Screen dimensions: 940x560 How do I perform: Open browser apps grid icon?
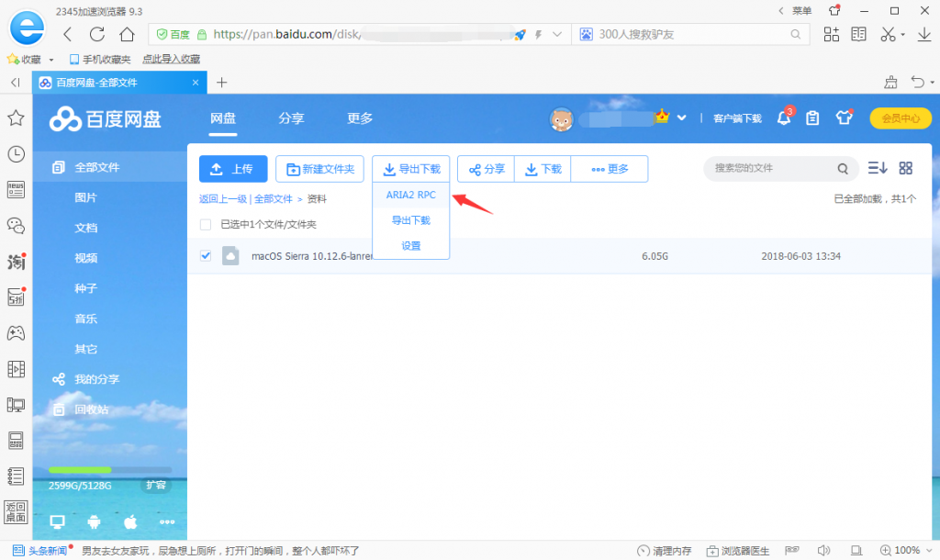point(832,35)
